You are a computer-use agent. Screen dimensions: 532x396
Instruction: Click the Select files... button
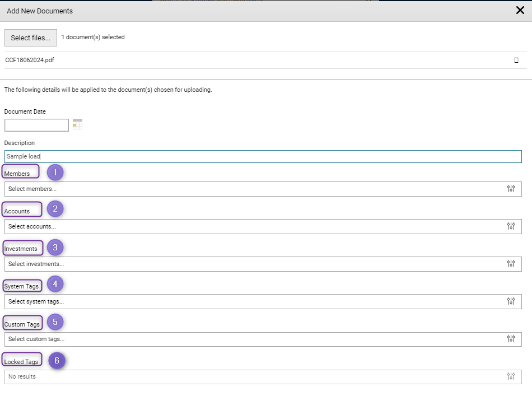coord(31,38)
